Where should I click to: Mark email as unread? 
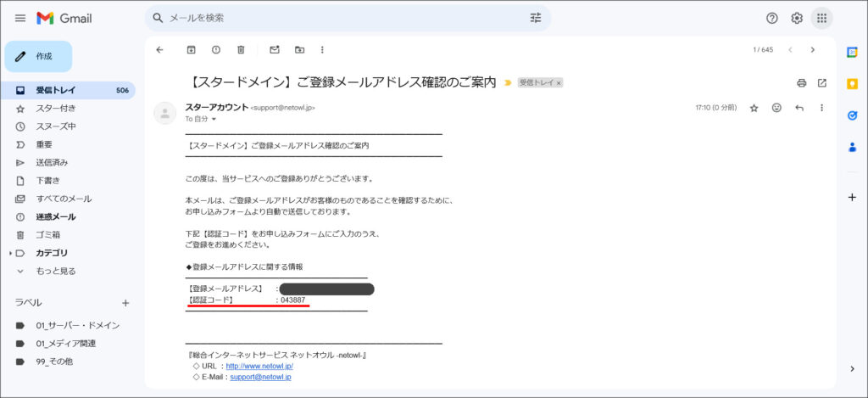point(275,50)
